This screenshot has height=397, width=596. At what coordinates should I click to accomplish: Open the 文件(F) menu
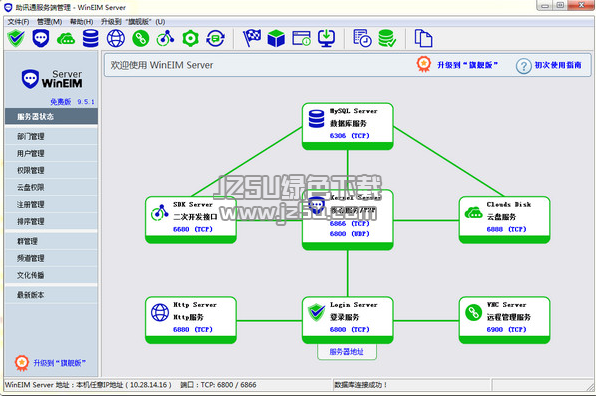[x=18, y=22]
